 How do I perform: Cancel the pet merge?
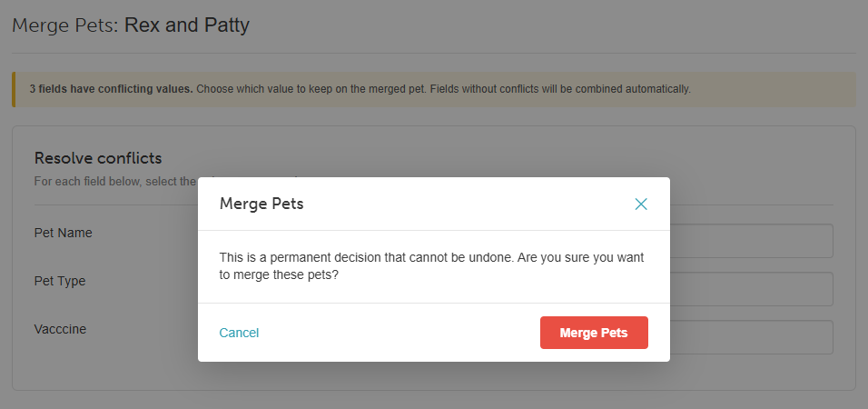click(239, 333)
